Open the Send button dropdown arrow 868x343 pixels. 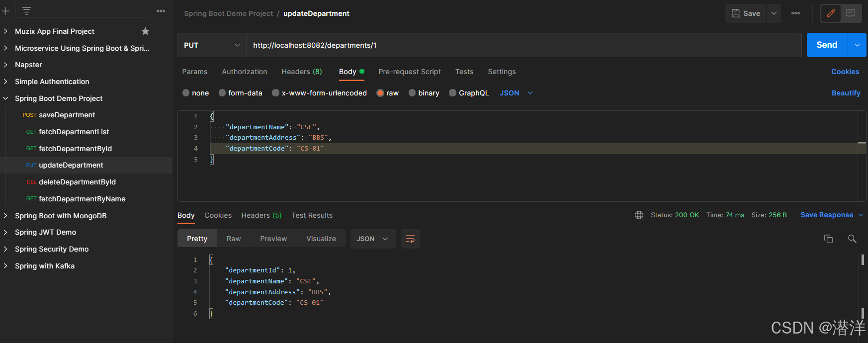click(857, 45)
